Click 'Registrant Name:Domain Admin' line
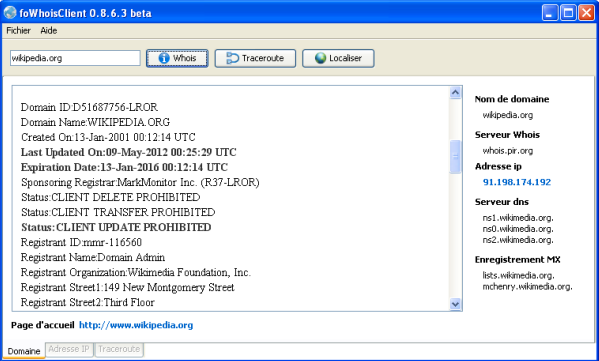Image resolution: width=599 pixels, height=361 pixels. (93, 257)
